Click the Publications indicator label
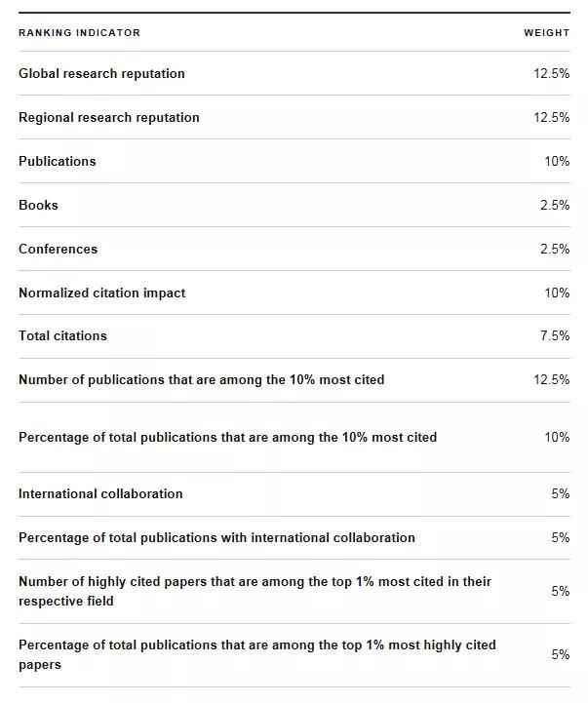 click(58, 162)
